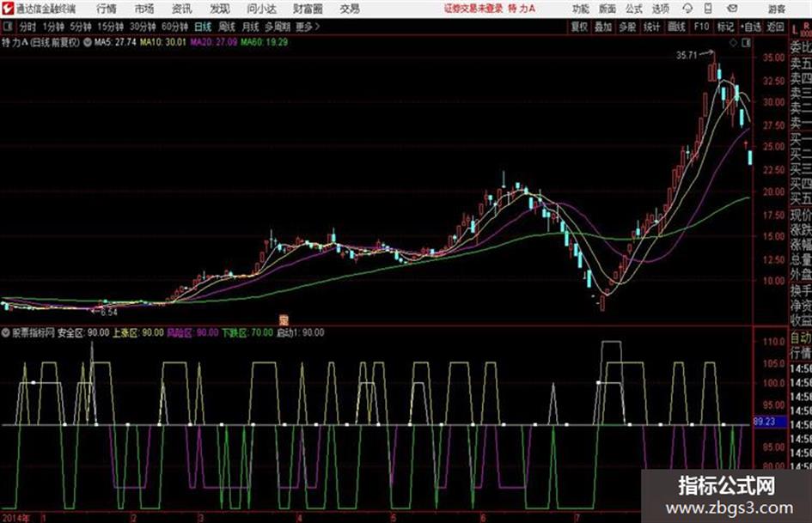The width and height of the screenshot is (812, 523).
Task: Open the 版面 menu
Action: pyautogui.click(x=607, y=9)
